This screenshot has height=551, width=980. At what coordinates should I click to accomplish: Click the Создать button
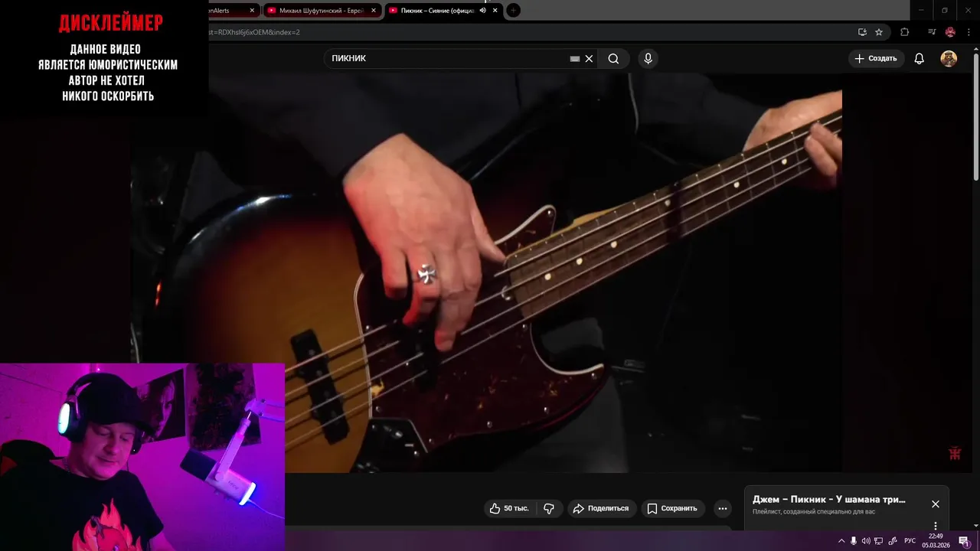pyautogui.click(x=876, y=59)
